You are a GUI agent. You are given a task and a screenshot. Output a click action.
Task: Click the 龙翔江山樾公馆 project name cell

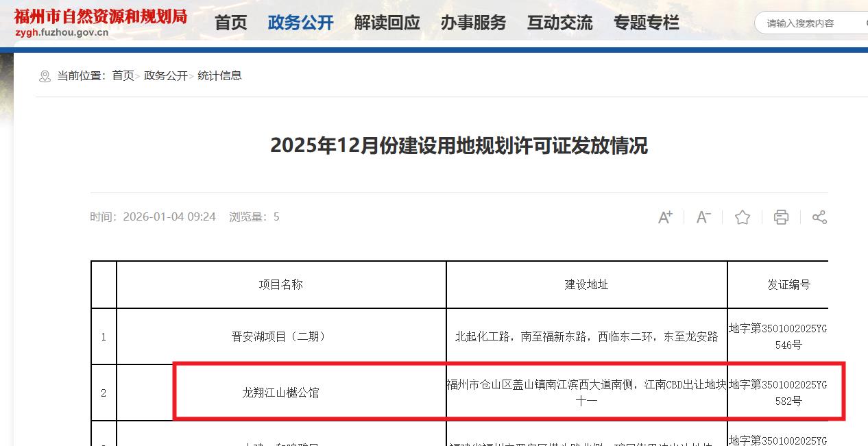(x=280, y=393)
